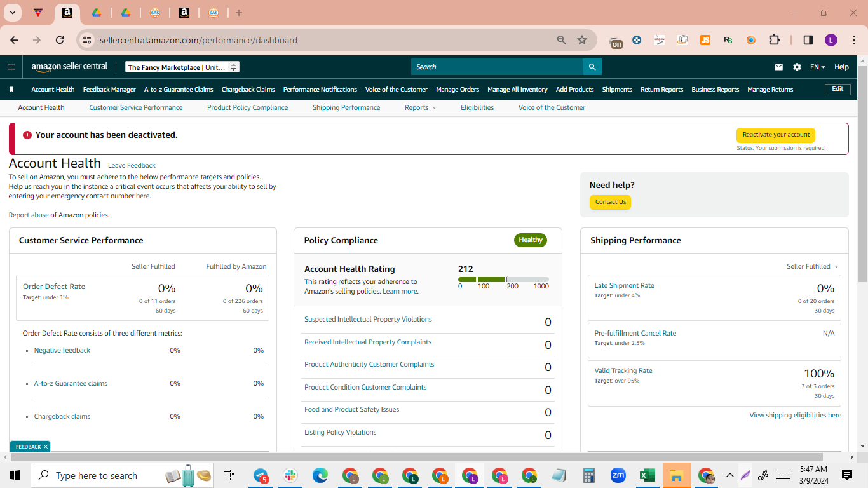Click the Windows Start button
Image resolution: width=868 pixels, height=488 pixels.
(15, 475)
